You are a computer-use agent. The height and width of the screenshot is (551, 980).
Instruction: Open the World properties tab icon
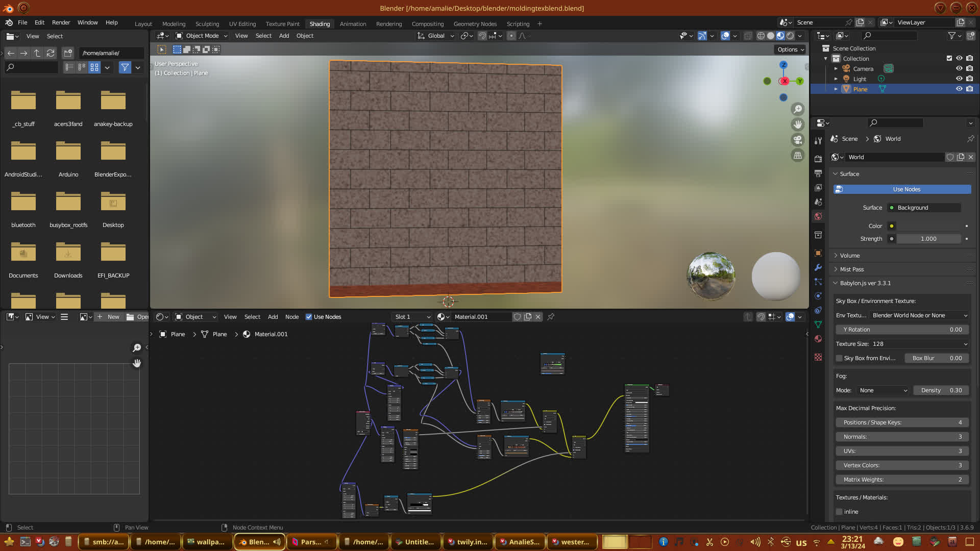818,216
